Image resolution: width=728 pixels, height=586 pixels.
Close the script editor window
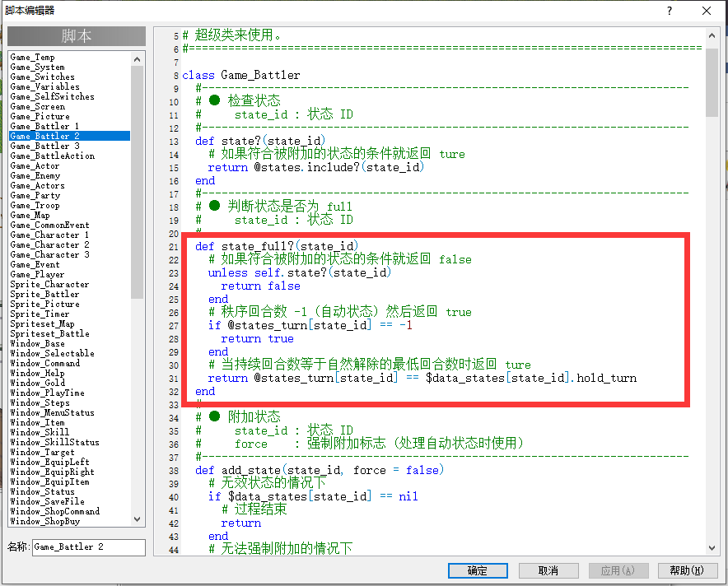pyautogui.click(x=707, y=11)
